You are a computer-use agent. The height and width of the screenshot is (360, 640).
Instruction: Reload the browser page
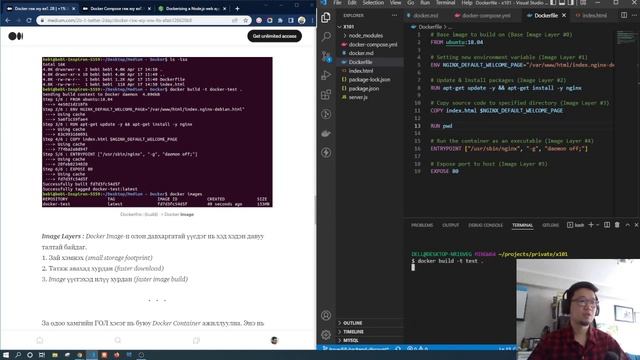pos(29,20)
